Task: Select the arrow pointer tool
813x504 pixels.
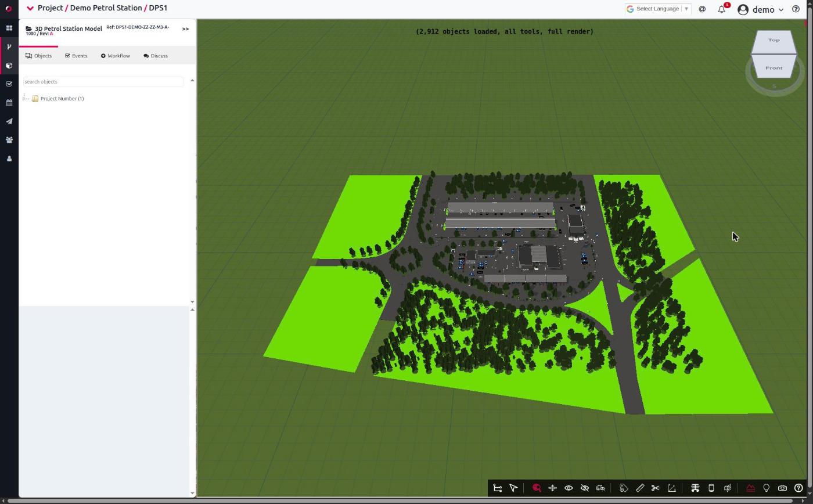Action: [x=513, y=488]
